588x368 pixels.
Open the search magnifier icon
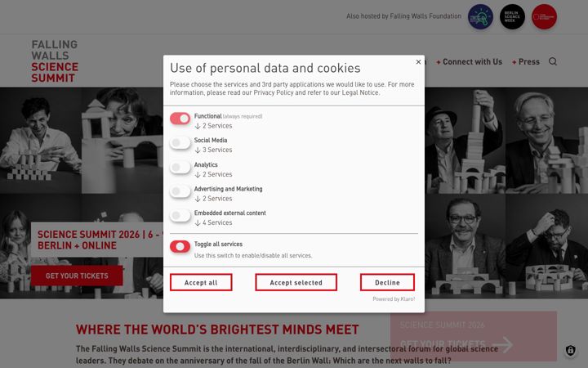pos(553,61)
